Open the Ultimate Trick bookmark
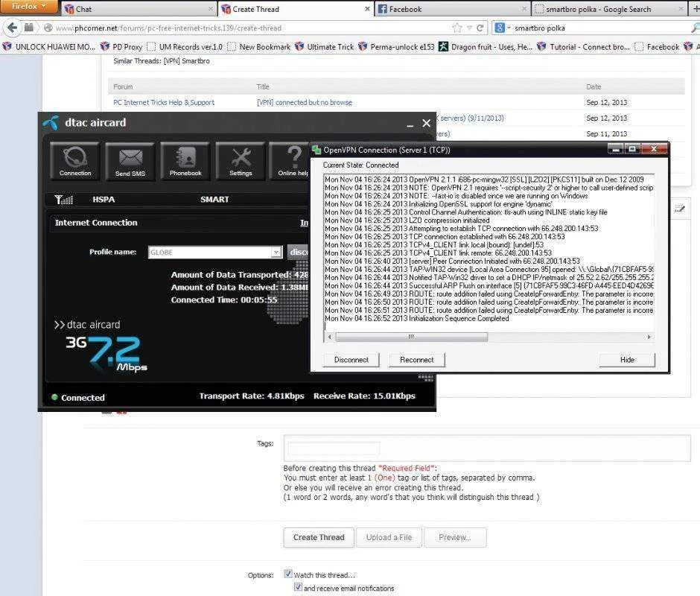 click(324, 46)
